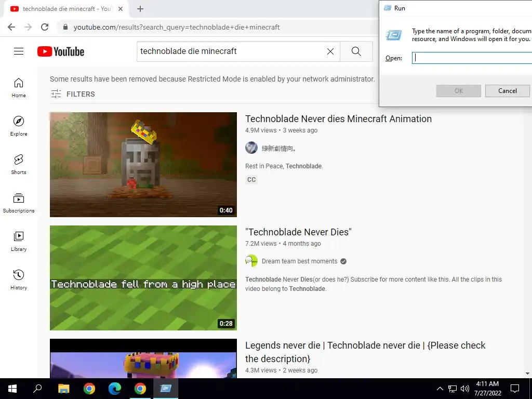The width and height of the screenshot is (532, 399).
Task: Click the magnifier search button
Action: point(356,51)
